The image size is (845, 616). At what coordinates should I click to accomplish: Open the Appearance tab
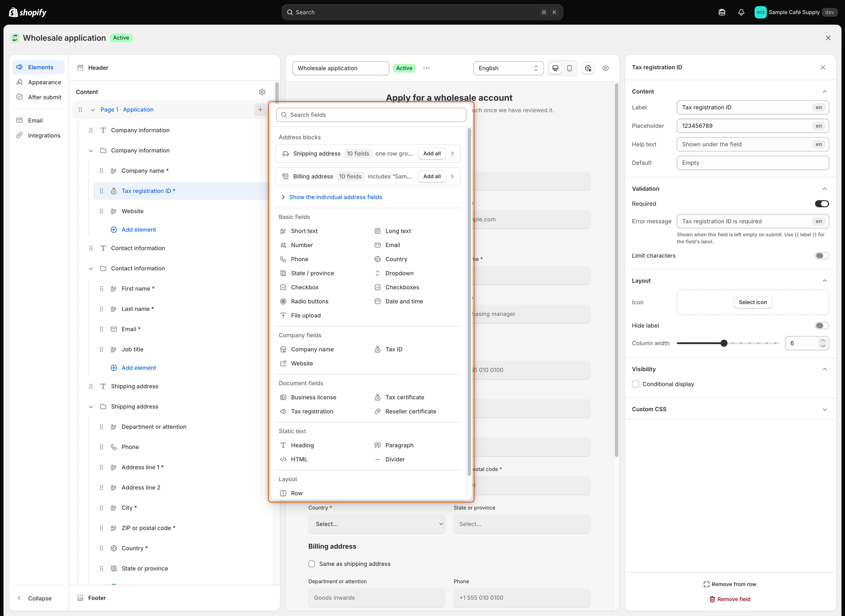tap(38, 82)
